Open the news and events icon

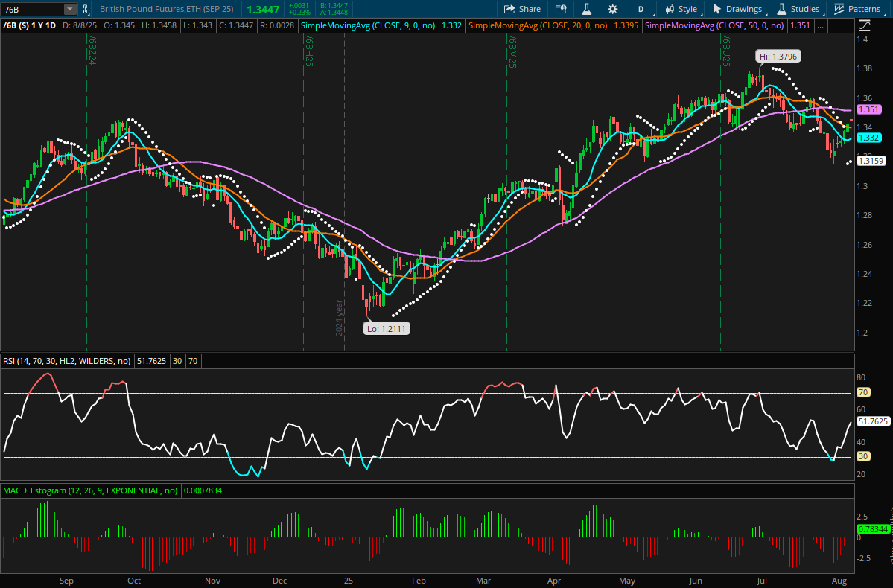click(x=560, y=9)
